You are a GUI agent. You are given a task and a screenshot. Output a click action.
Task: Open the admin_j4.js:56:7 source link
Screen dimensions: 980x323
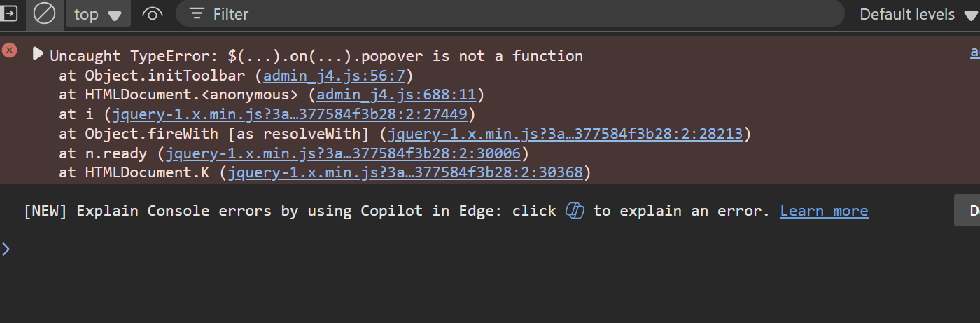[338, 75]
